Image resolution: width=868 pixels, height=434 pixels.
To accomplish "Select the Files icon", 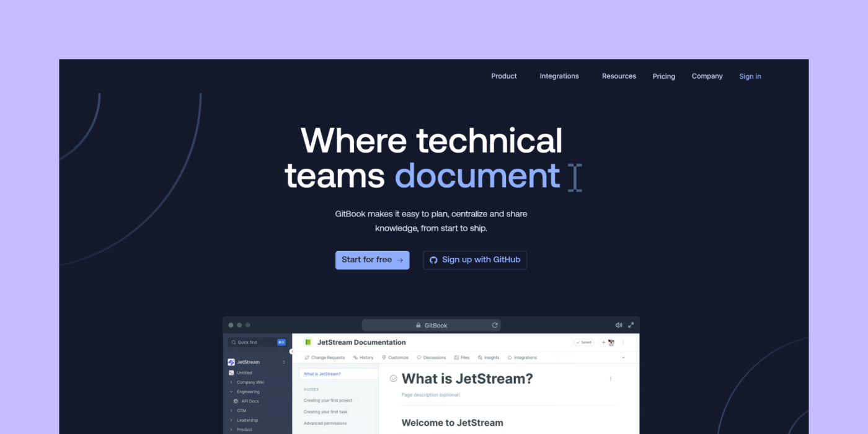I will 462,357.
